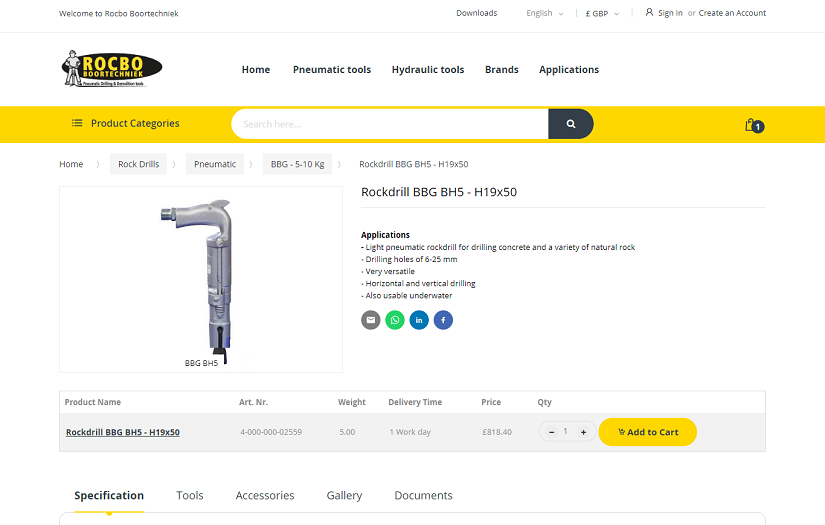Click the BBG BH5 product image
The width and height of the screenshot is (825, 525).
(x=201, y=279)
